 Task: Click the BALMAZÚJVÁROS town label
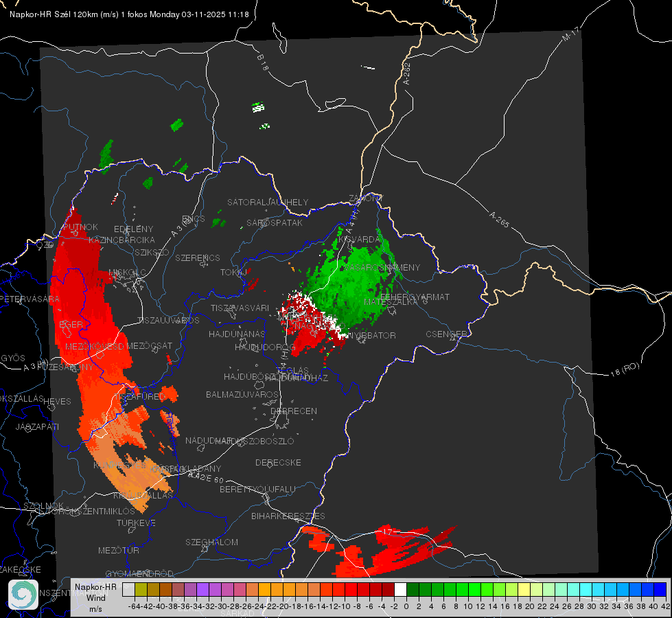pyautogui.click(x=242, y=394)
